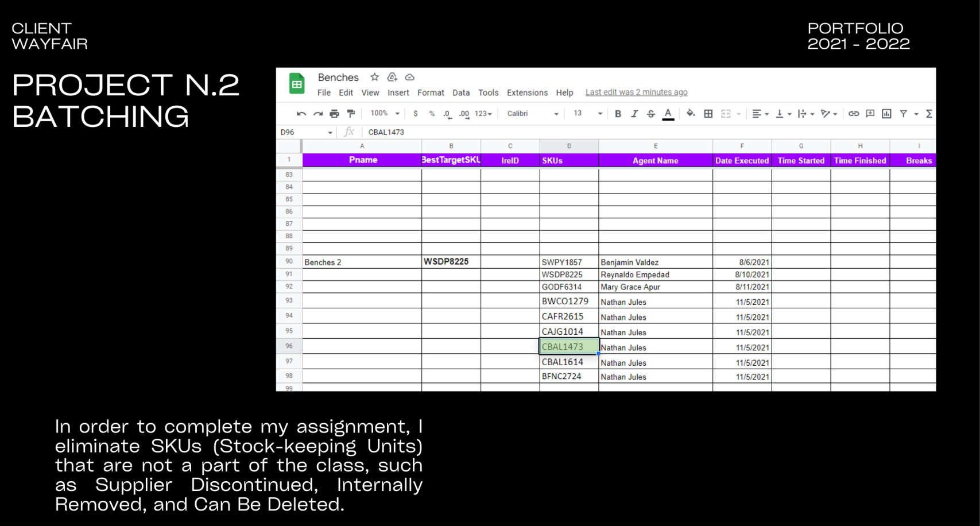Print the spreadsheet
980x526 pixels.
coord(334,114)
